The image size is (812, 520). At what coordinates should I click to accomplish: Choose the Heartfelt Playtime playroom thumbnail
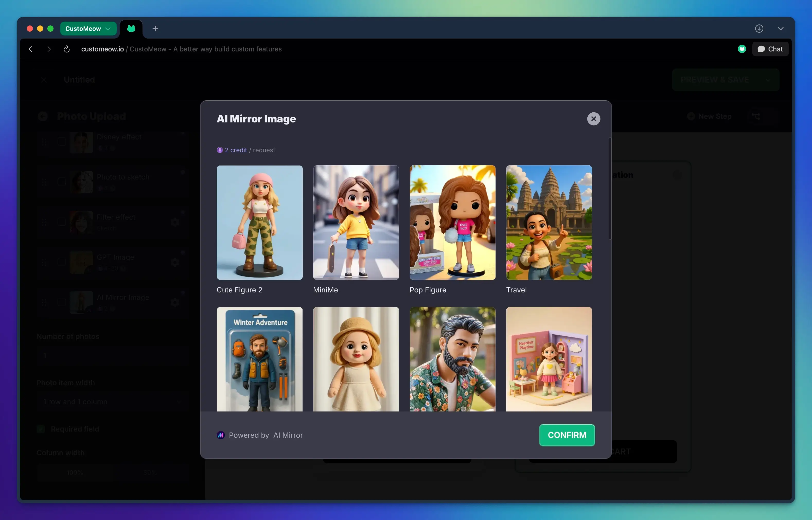point(549,359)
